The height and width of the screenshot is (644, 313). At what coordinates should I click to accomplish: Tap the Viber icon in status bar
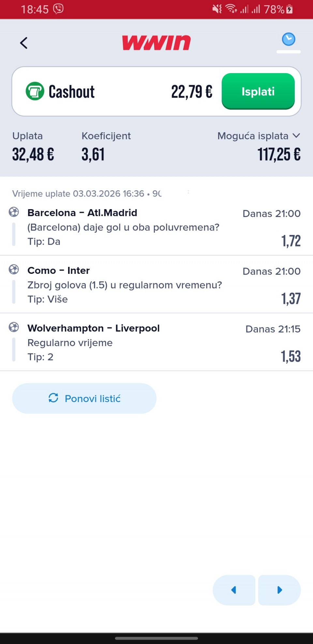(58, 9)
